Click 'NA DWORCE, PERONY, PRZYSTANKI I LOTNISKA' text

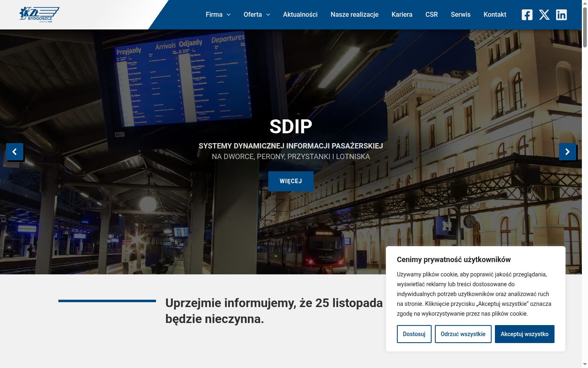[x=291, y=157]
